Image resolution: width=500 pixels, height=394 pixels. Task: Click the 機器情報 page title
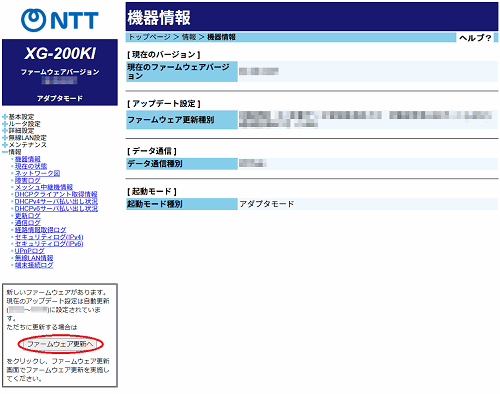[x=159, y=17]
